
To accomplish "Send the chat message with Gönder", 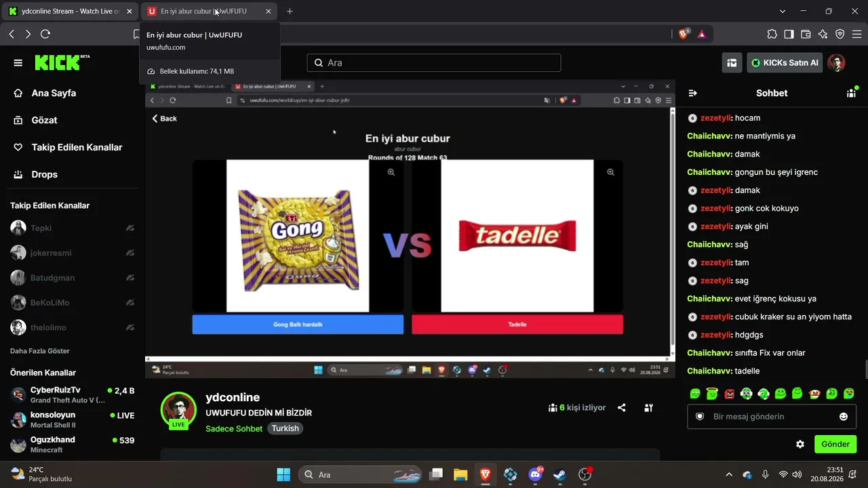I will 835,445.
